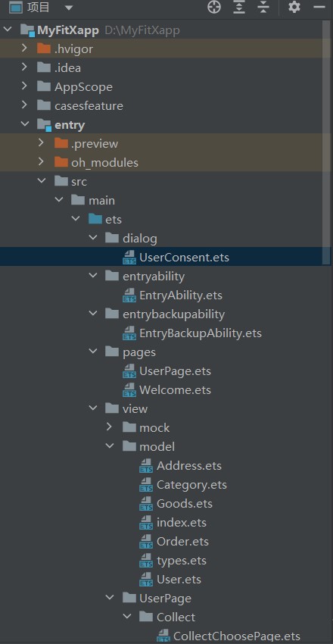Expand the casesfeature folder chevron
The image size is (333, 644).
point(24,105)
